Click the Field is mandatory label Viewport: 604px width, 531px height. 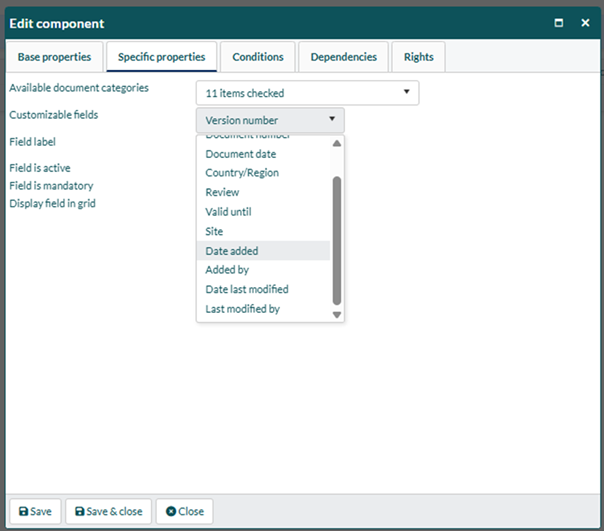[51, 186]
